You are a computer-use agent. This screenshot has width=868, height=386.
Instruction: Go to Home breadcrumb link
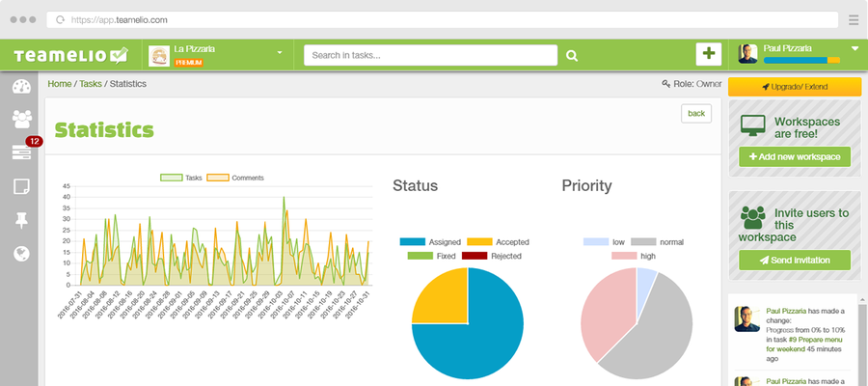click(x=59, y=84)
